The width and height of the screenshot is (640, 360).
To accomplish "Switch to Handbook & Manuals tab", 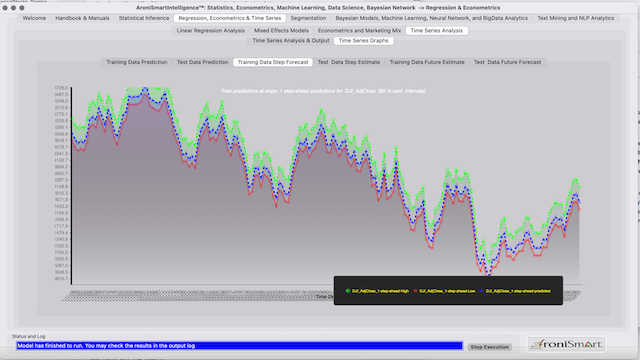I will pyautogui.click(x=82, y=18).
